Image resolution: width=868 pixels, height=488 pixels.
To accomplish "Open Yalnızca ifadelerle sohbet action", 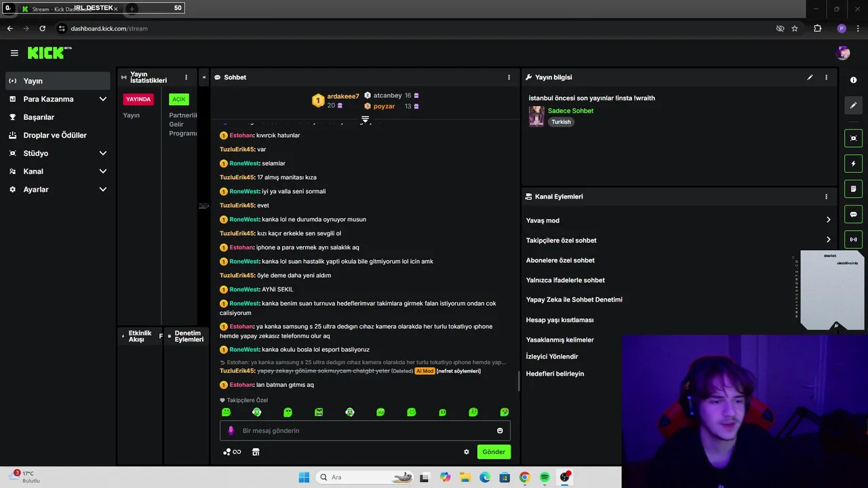I will tap(566, 280).
